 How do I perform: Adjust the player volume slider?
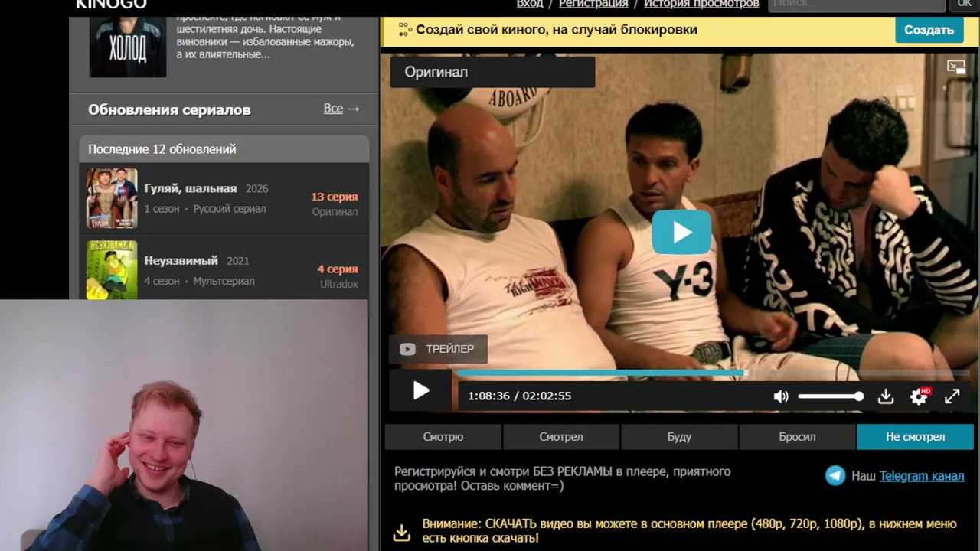pyautogui.click(x=831, y=396)
